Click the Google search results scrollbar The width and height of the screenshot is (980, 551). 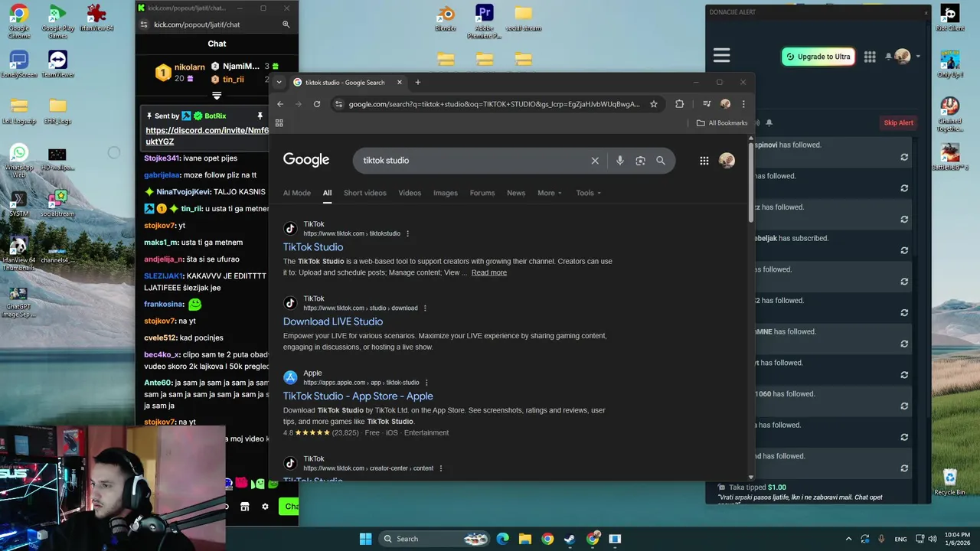[750, 184]
